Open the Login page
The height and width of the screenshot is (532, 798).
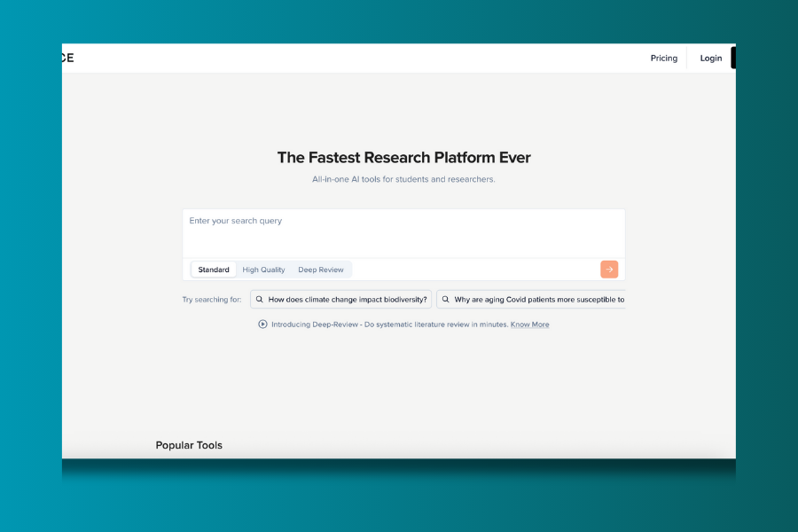pos(710,58)
